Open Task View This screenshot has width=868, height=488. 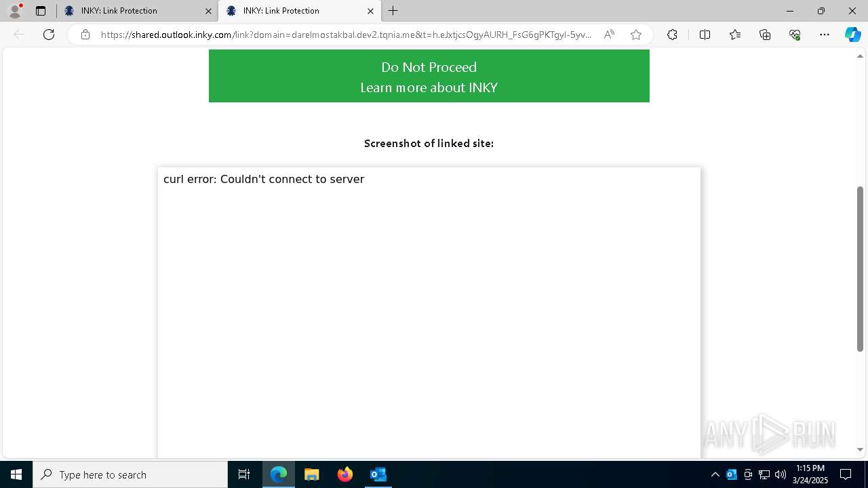(x=244, y=474)
